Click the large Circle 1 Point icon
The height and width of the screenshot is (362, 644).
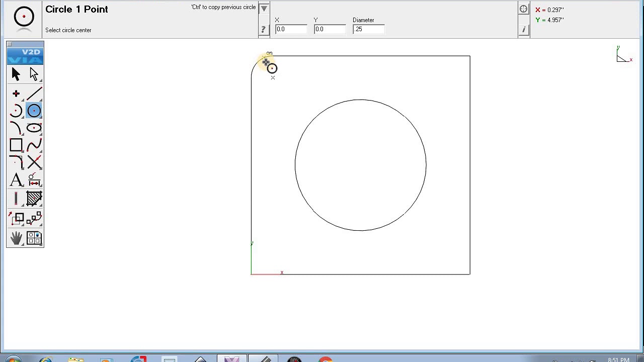tap(24, 17)
